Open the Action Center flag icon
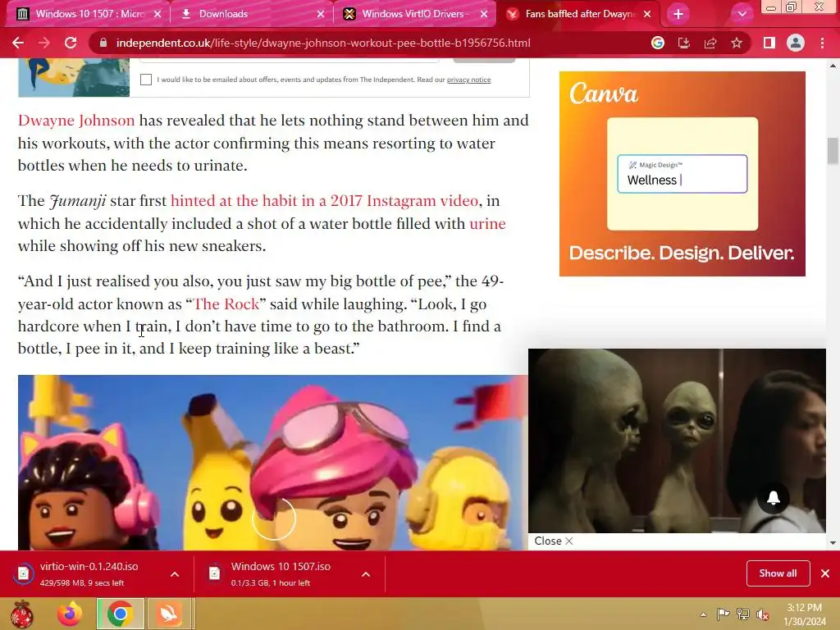This screenshot has height=630, width=840. [723, 614]
